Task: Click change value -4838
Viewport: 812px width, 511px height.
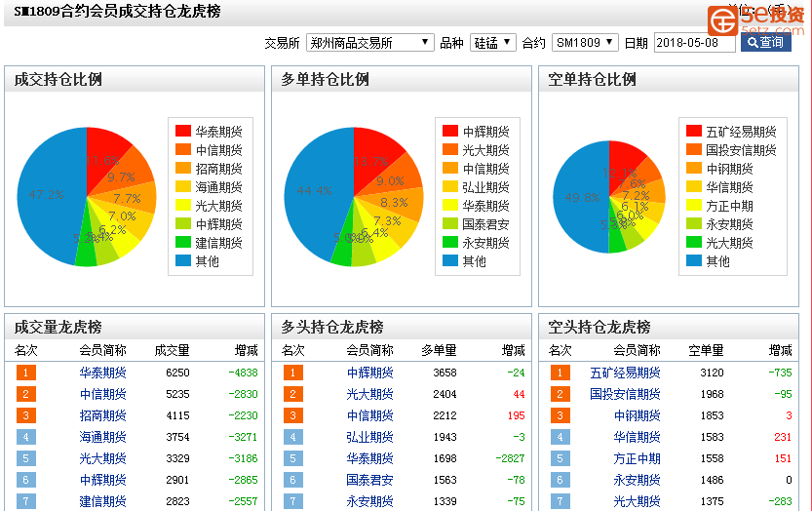Action: click(x=244, y=373)
